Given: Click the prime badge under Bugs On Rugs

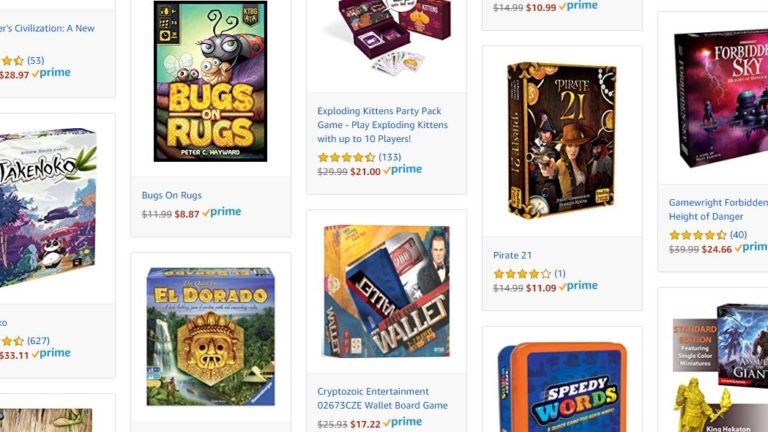Looking at the screenshot, I should 222,212.
